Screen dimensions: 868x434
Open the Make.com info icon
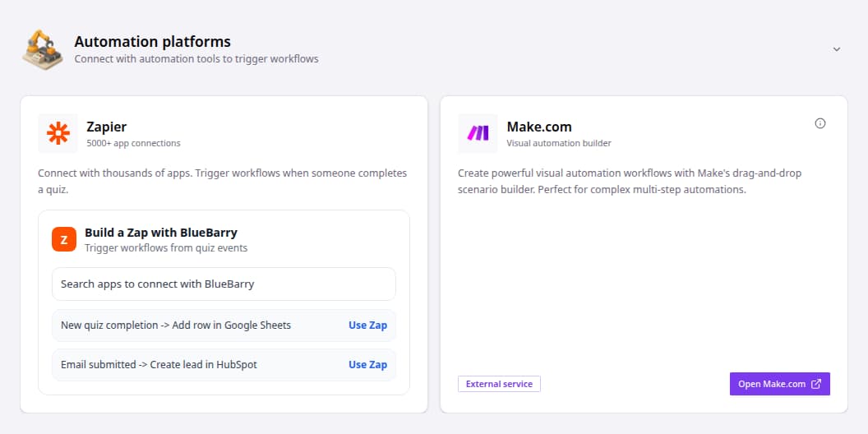click(x=820, y=123)
